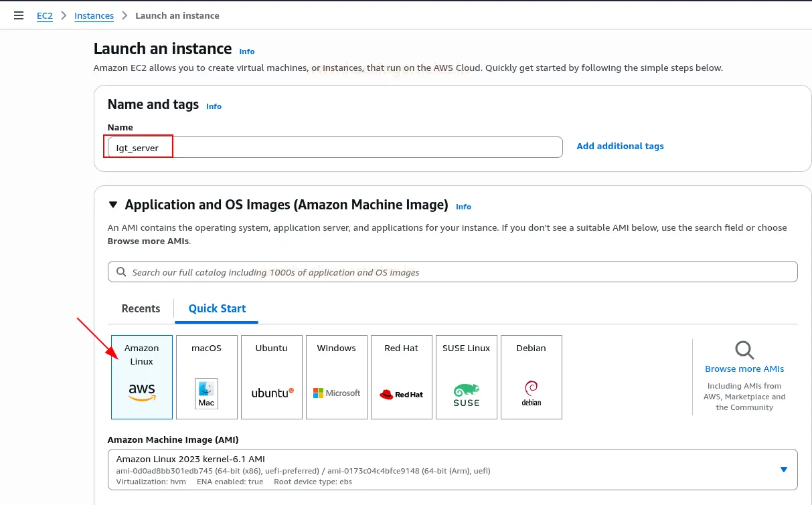Navigate to EC2 via the breadcrumb
This screenshot has height=505, width=812.
44,15
